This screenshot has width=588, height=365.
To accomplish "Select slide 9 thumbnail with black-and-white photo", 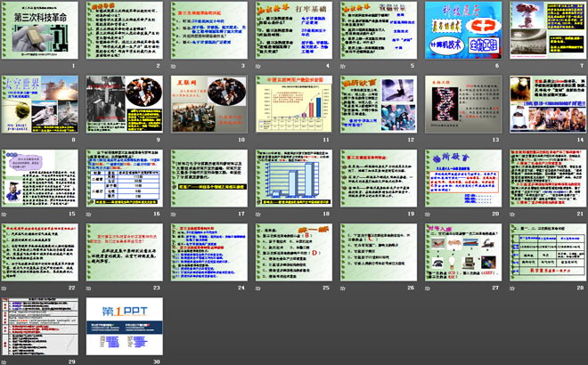I will (125, 104).
